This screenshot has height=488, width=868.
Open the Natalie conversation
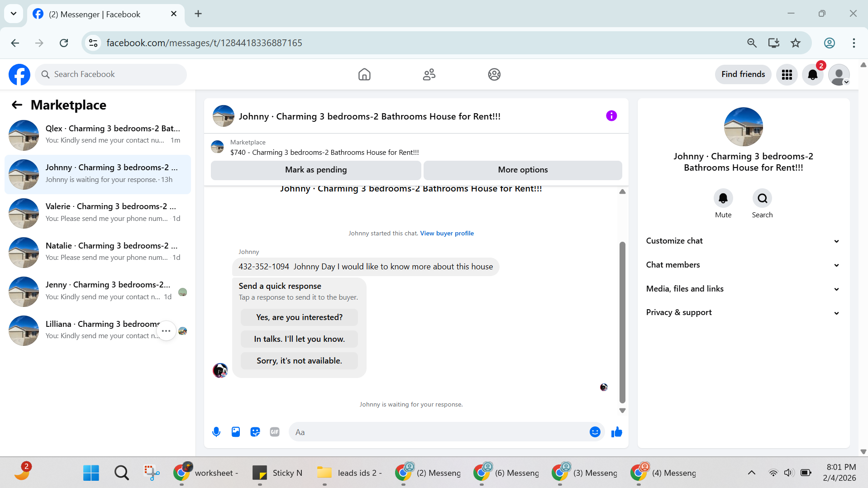(98, 253)
